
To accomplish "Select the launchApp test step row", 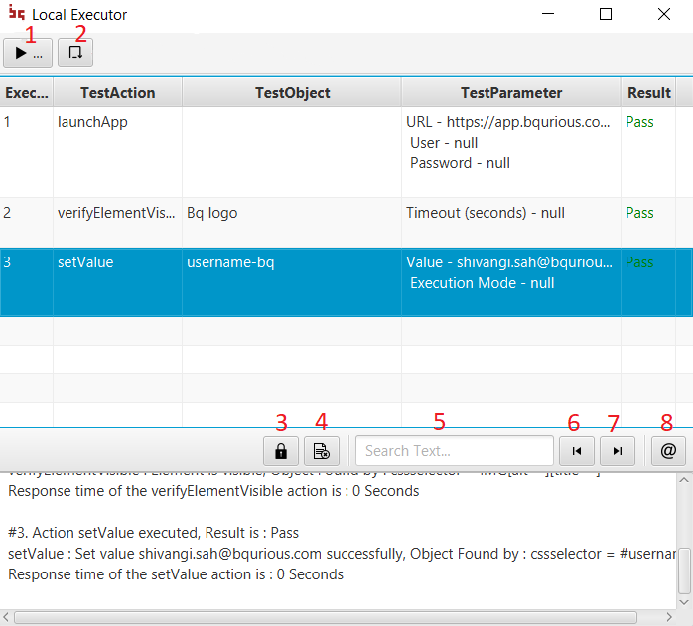I will (346, 152).
